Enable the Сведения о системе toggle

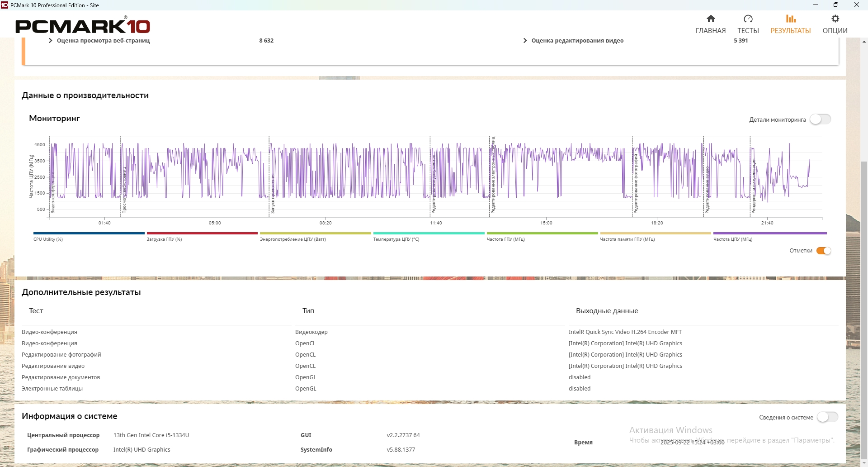(x=827, y=417)
